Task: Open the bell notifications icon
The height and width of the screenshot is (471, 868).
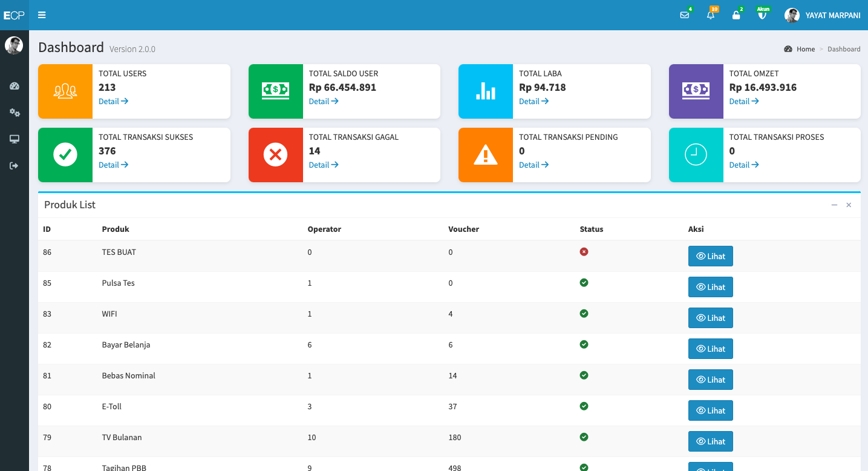Action: click(x=711, y=15)
